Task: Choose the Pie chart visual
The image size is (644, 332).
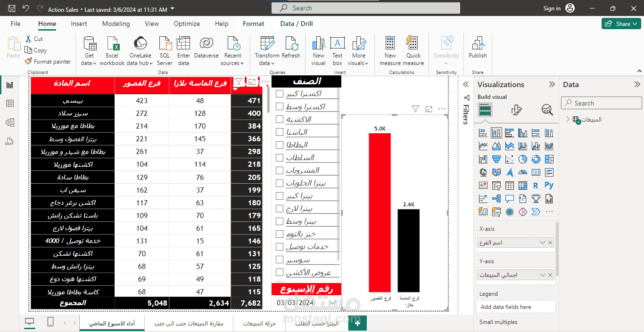Action: (522, 159)
